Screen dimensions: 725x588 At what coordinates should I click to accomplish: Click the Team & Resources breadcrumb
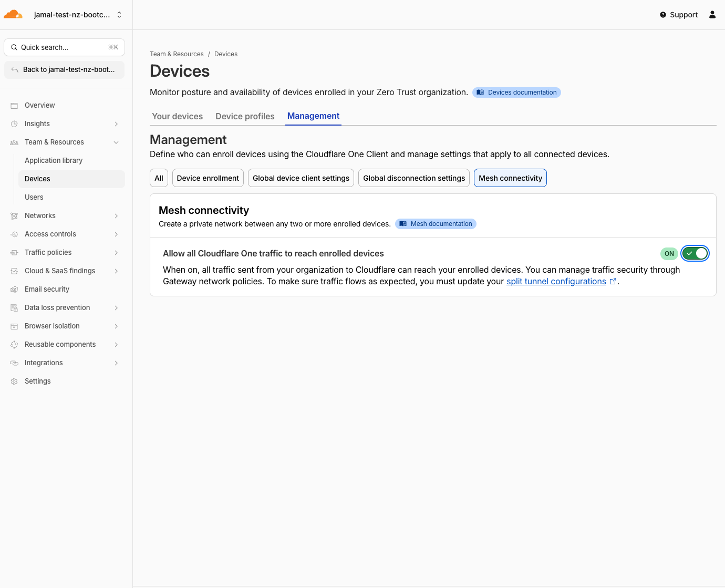177,54
